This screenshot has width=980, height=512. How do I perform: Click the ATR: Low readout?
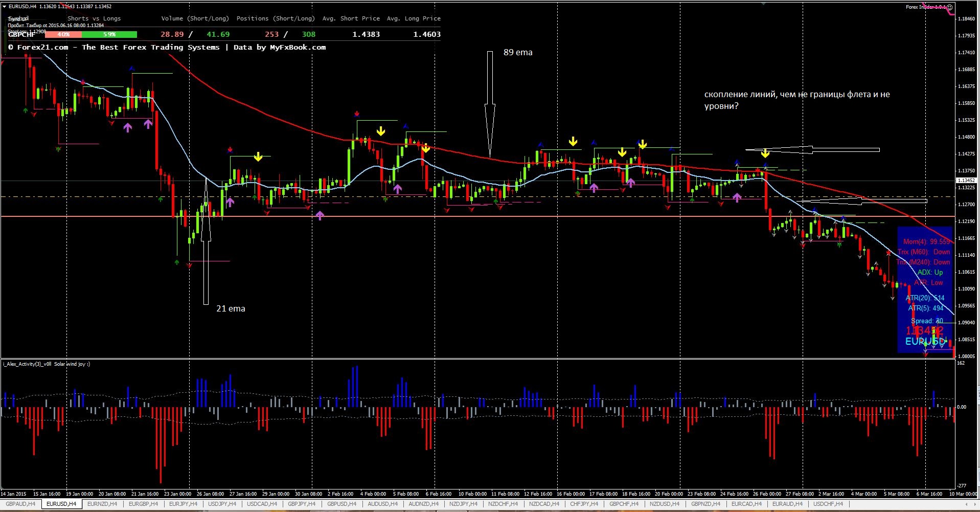(928, 282)
